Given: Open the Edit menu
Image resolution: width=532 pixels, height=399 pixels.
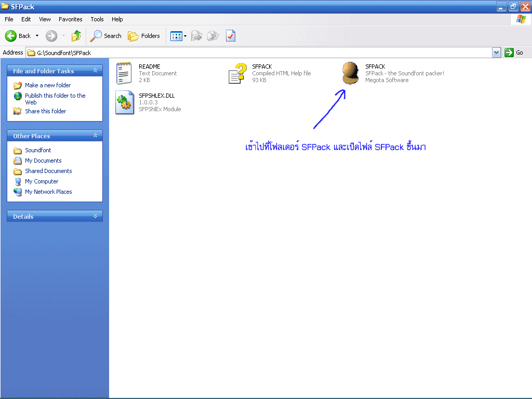Looking at the screenshot, I should tap(26, 19).
